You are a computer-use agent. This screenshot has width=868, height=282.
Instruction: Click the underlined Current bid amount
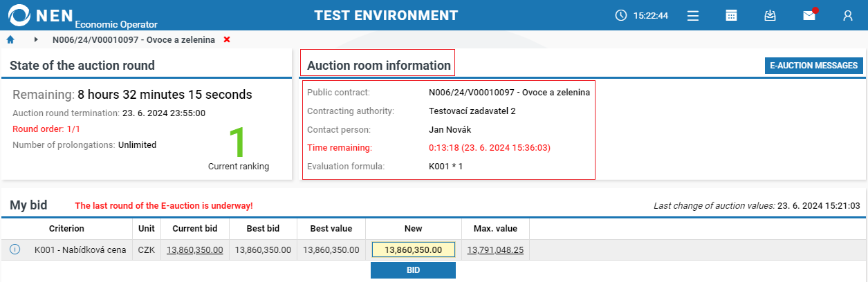click(x=194, y=250)
